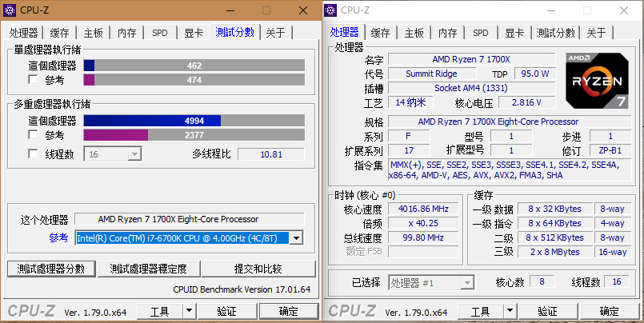Click CPU-Z app icon in left window title bar
The width and height of the screenshot is (644, 323).
10,10
